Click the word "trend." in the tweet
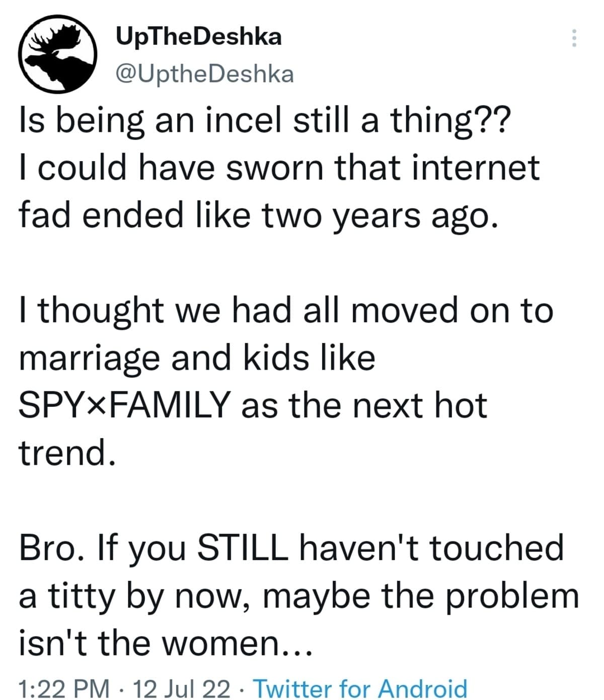 (x=62, y=452)
